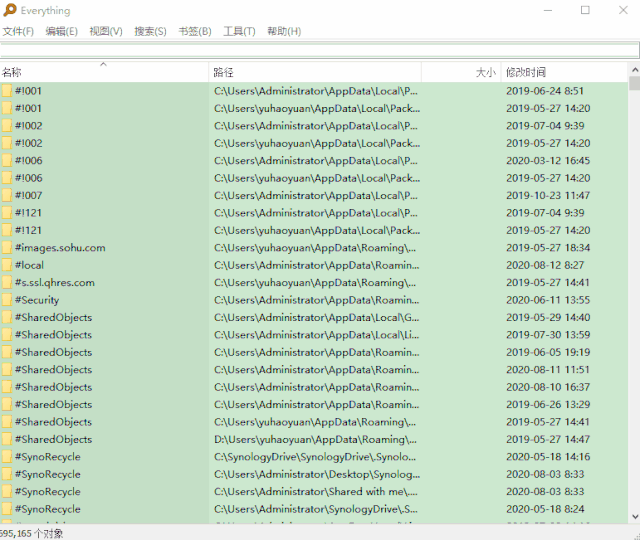Image resolution: width=640 pixels, height=540 pixels.
Task: Select the #images.sohu.com folder
Action: click(314, 248)
